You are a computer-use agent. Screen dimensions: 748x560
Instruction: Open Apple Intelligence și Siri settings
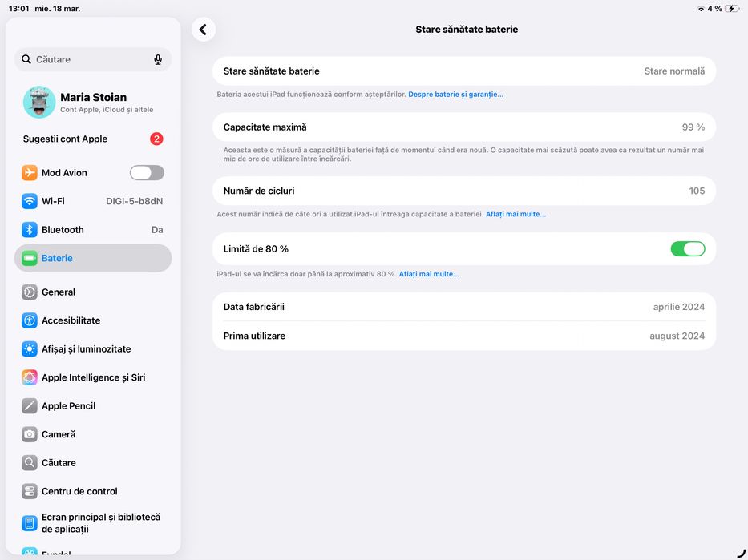[93, 377]
